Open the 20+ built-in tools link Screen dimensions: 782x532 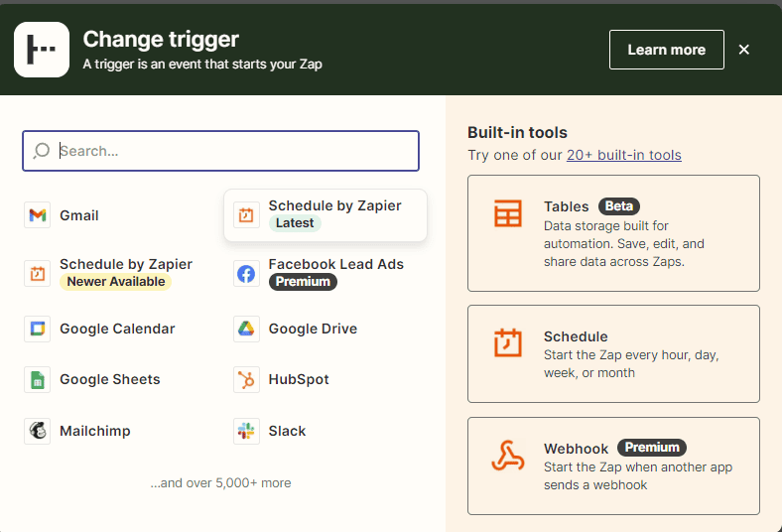pos(624,155)
